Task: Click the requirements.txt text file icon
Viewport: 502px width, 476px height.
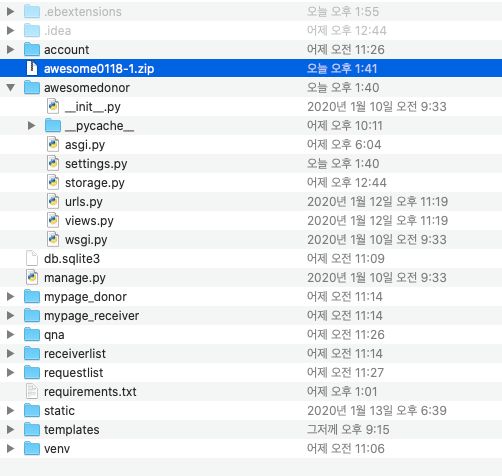Action: pyautogui.click(x=32, y=392)
